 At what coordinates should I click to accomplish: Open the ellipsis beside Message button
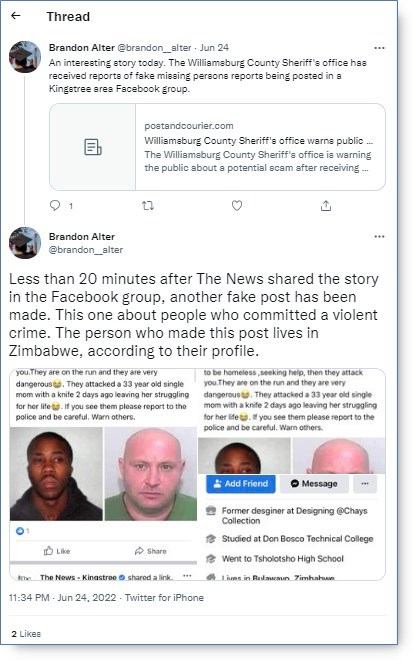(365, 484)
